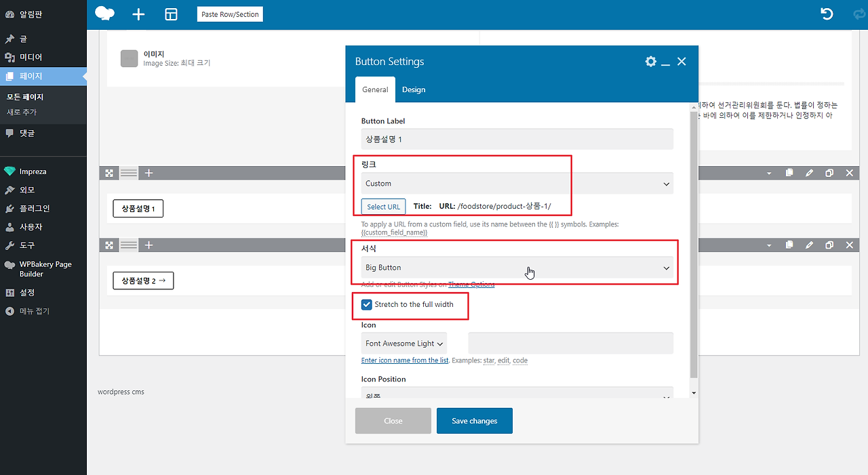868x475 pixels.
Task: Collapse sidebar with 메뉴 접기
Action: [43, 312]
